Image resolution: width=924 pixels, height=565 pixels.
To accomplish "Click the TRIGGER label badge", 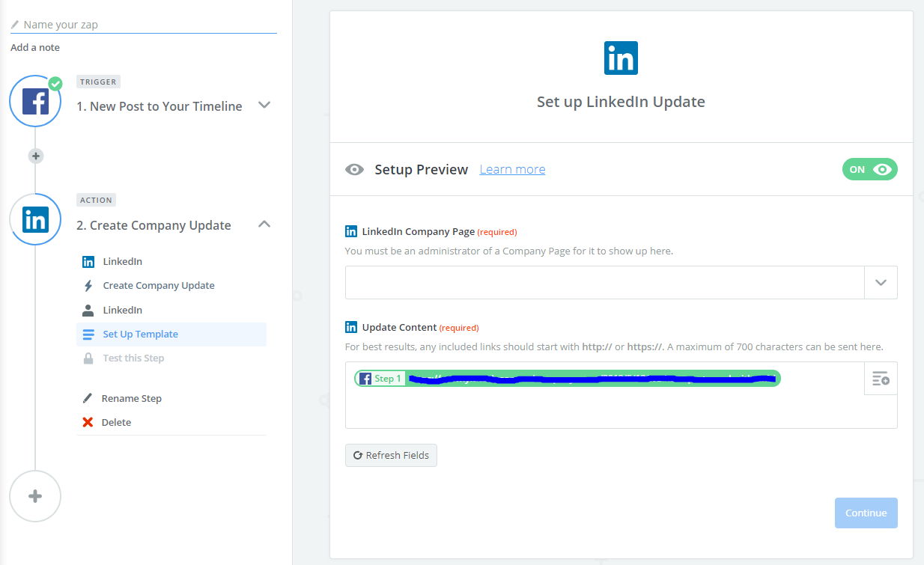I will pos(98,82).
